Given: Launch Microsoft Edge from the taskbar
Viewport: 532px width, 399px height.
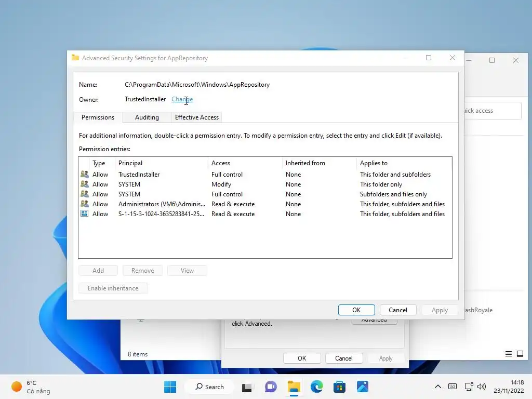Looking at the screenshot, I should (x=316, y=387).
